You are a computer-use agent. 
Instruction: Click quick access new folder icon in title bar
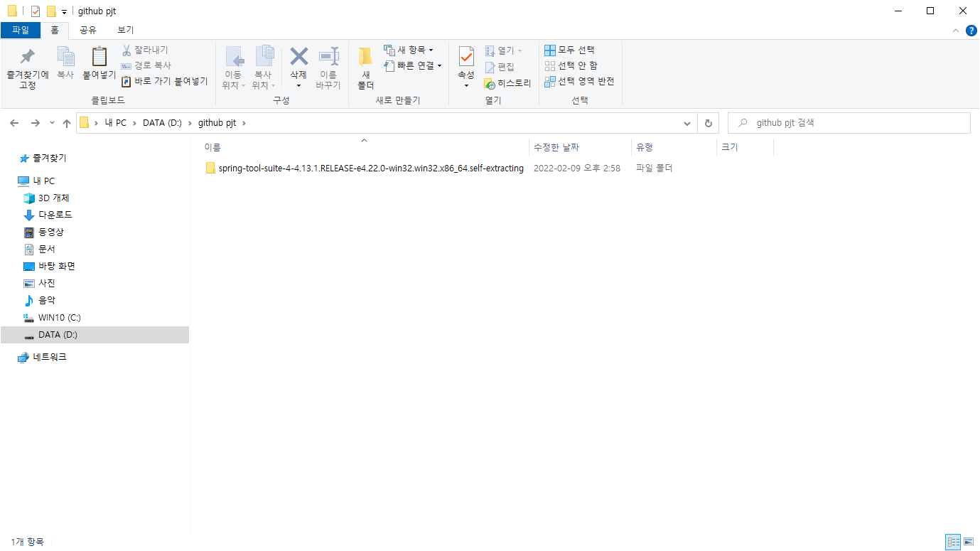pyautogui.click(x=51, y=11)
